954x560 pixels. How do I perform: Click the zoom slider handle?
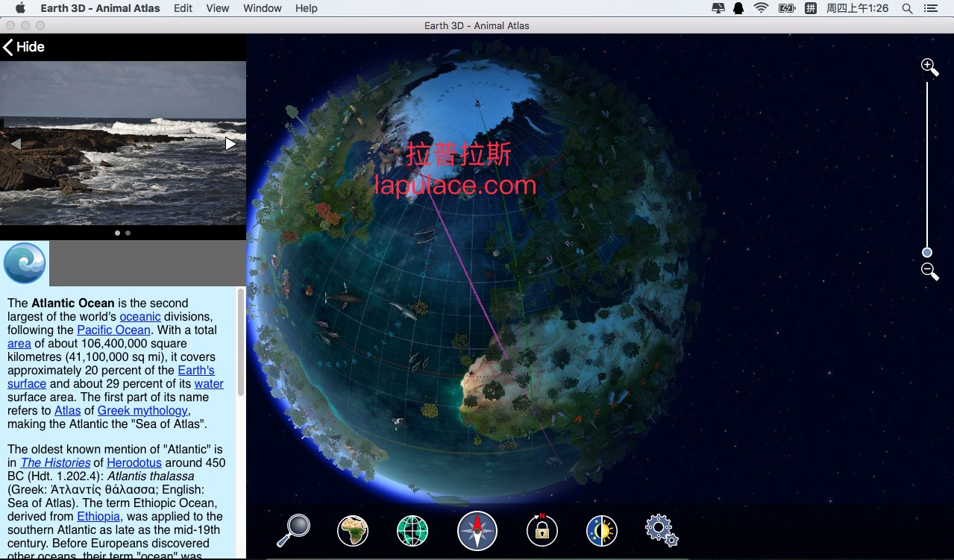coord(927,253)
